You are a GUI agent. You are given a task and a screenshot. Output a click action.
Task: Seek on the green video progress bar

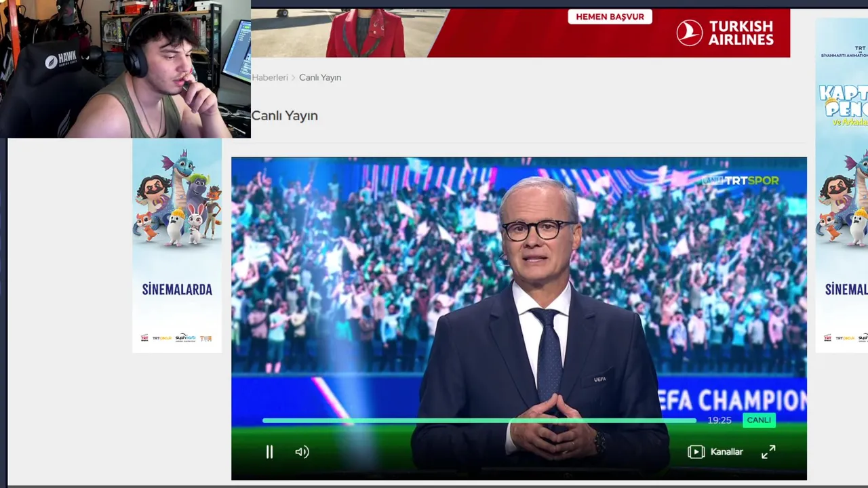coord(479,420)
